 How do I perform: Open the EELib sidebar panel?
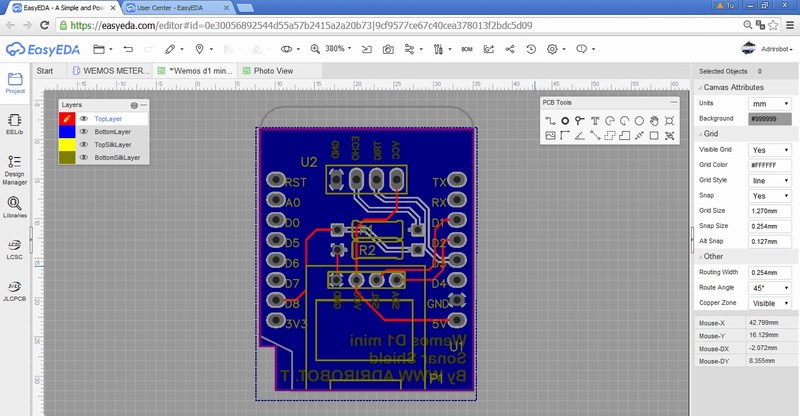(15, 124)
